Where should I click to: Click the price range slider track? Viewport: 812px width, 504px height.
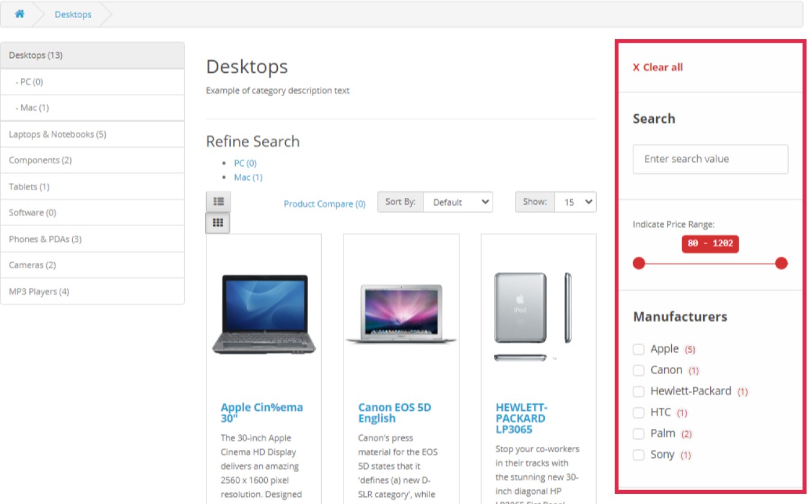coord(710,263)
